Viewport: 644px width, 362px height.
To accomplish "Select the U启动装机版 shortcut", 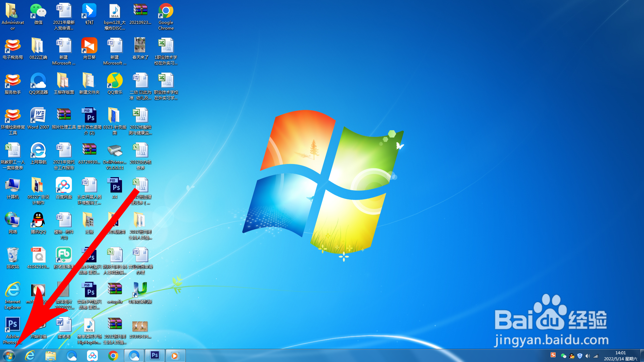I will click(140, 293).
